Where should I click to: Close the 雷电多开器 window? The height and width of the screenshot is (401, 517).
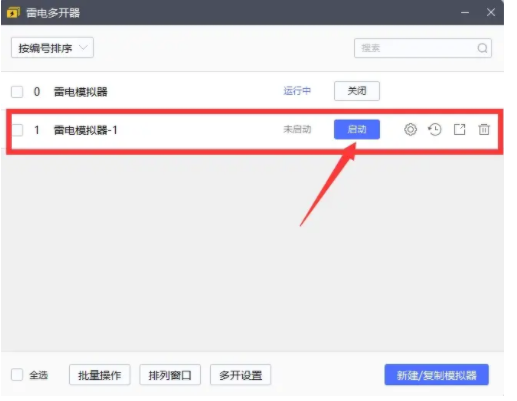coord(491,12)
